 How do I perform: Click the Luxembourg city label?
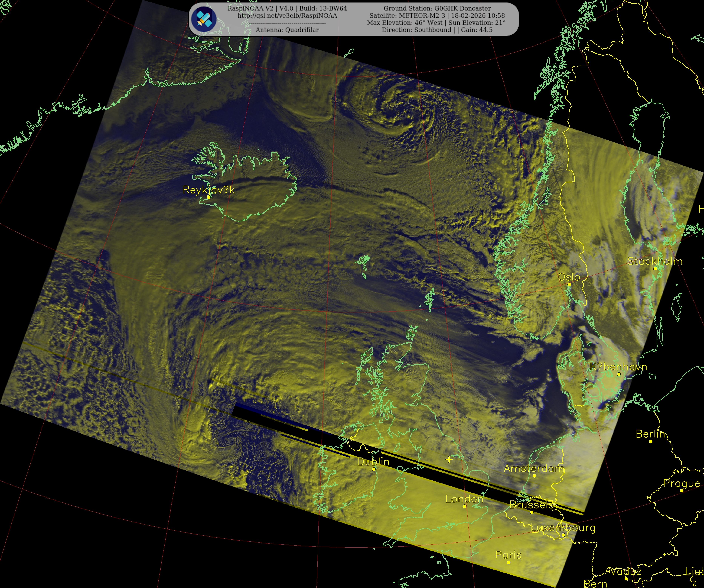(x=563, y=528)
